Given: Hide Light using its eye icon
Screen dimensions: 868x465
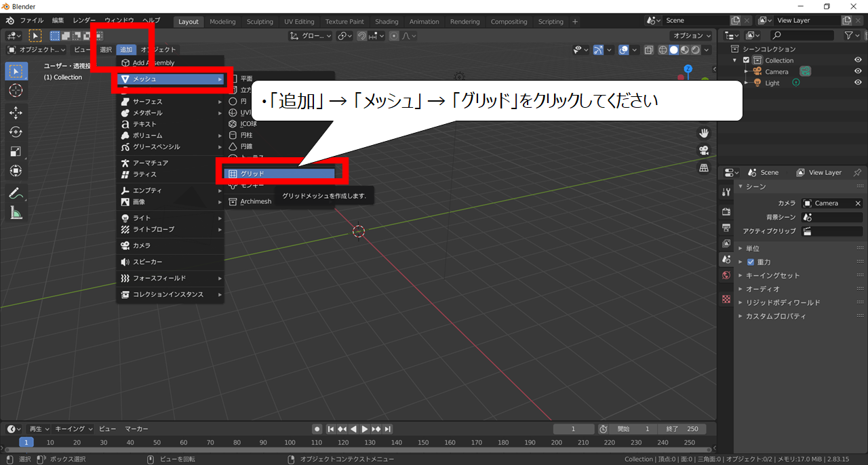Looking at the screenshot, I should (x=858, y=83).
